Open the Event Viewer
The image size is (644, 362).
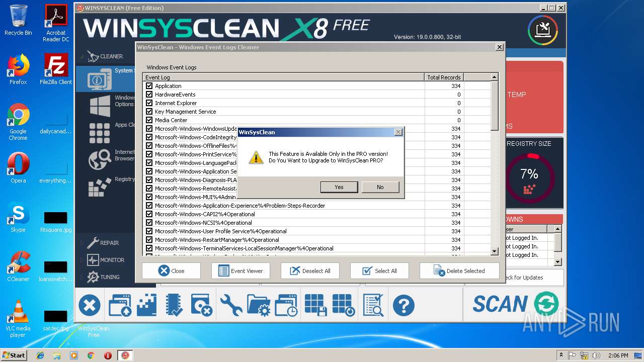(x=240, y=270)
